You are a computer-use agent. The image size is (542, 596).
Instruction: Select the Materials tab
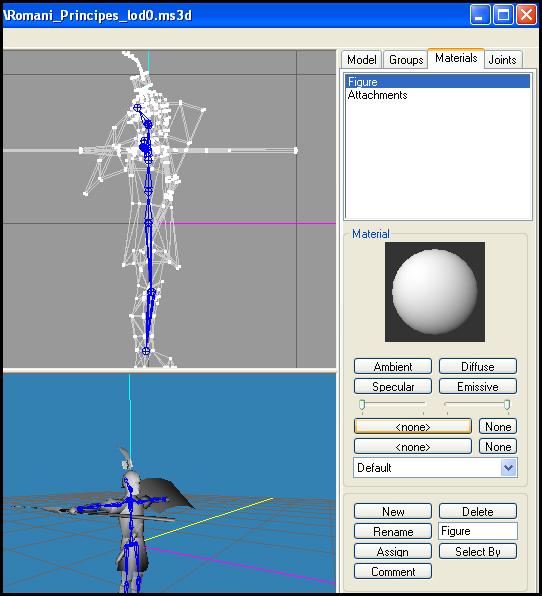pos(456,58)
